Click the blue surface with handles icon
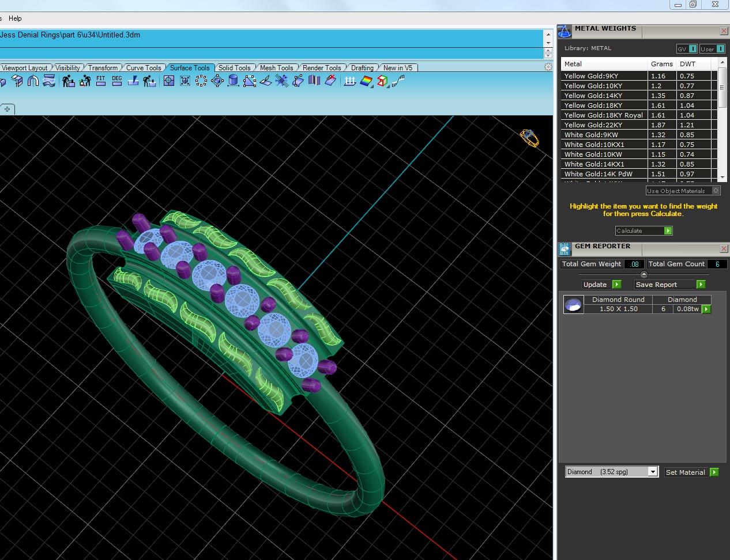 (298, 81)
